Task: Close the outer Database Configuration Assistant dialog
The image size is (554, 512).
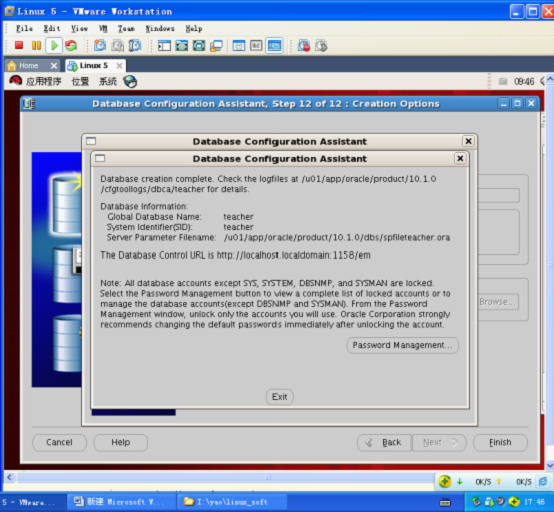Action: [x=468, y=141]
